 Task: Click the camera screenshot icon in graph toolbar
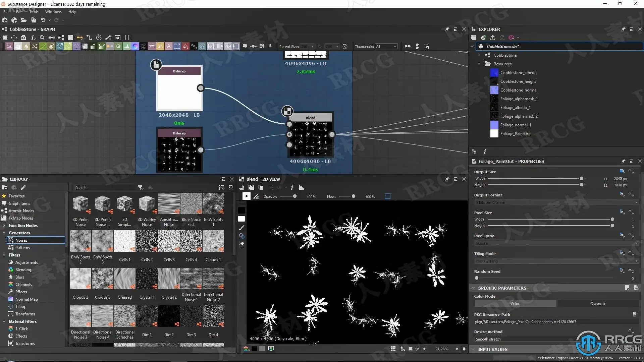pyautogui.click(x=23, y=38)
